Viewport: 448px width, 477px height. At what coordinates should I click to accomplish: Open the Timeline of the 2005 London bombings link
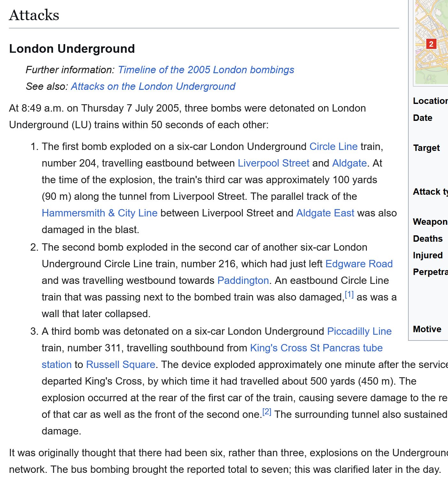(206, 70)
